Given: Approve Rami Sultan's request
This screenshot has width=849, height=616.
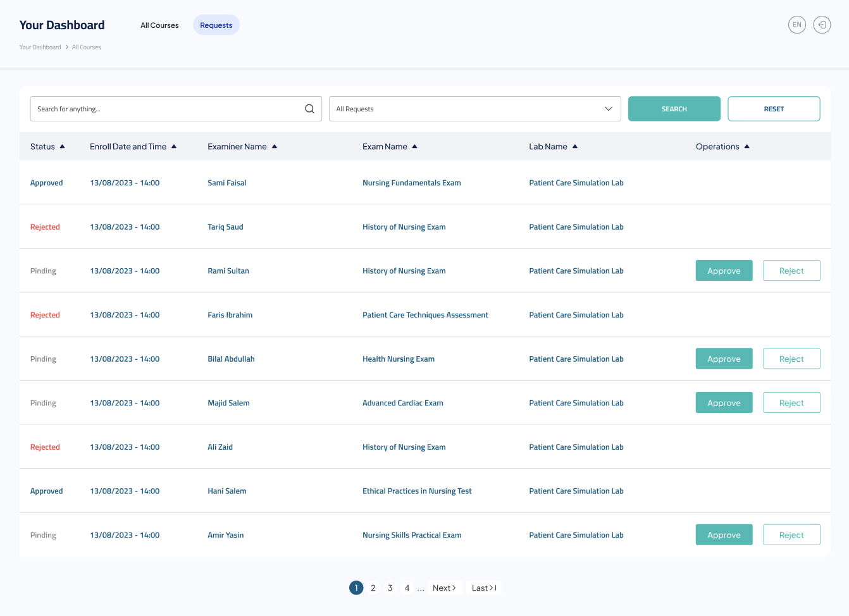Looking at the screenshot, I should point(724,271).
